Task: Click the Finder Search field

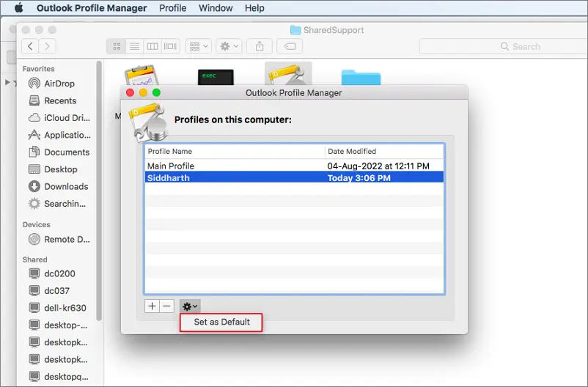Action: [x=502, y=46]
